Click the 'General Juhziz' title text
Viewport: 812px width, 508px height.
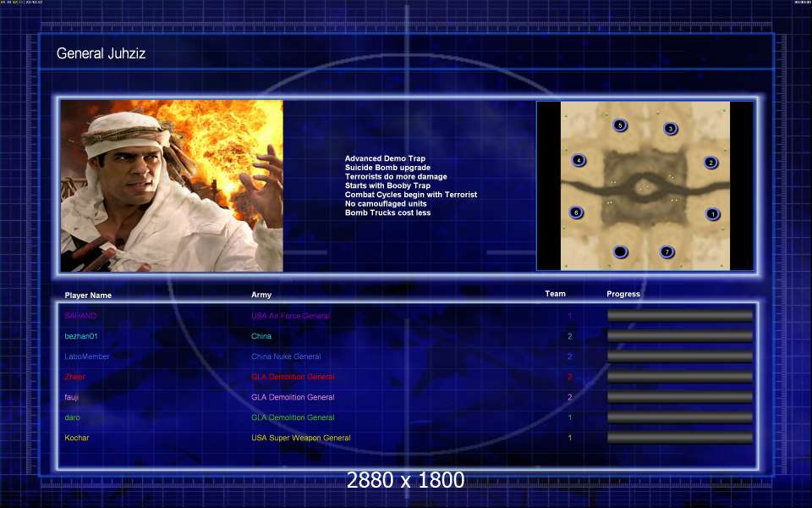click(101, 53)
